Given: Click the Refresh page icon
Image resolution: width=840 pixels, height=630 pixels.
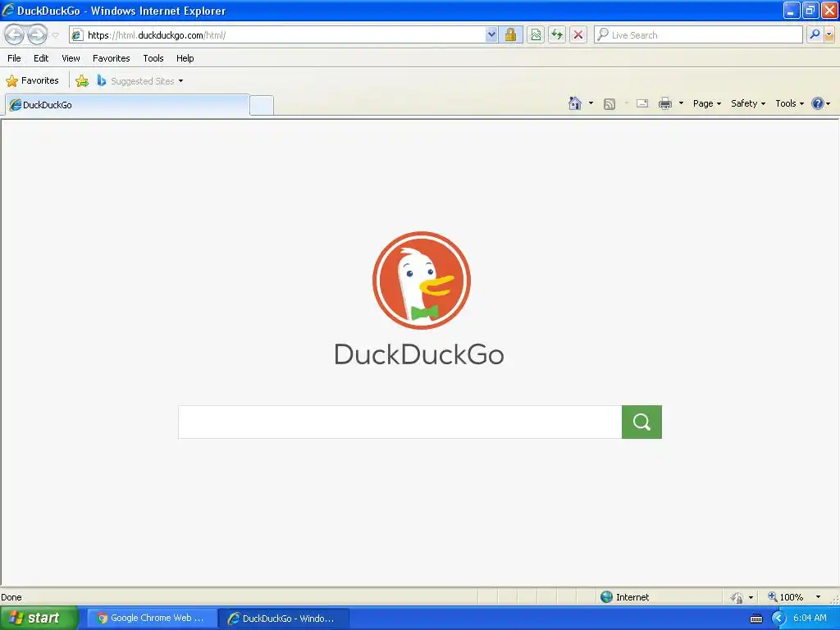Looking at the screenshot, I should click(557, 35).
